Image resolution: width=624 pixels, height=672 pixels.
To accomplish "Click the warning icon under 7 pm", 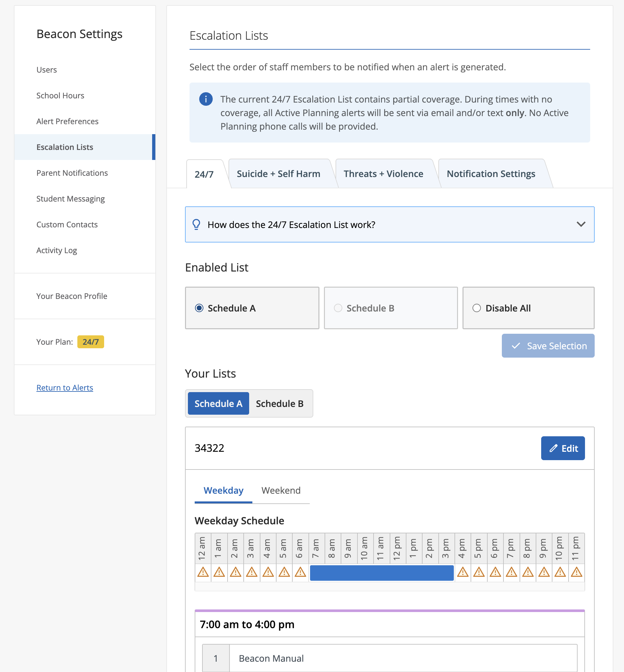I will tap(512, 572).
